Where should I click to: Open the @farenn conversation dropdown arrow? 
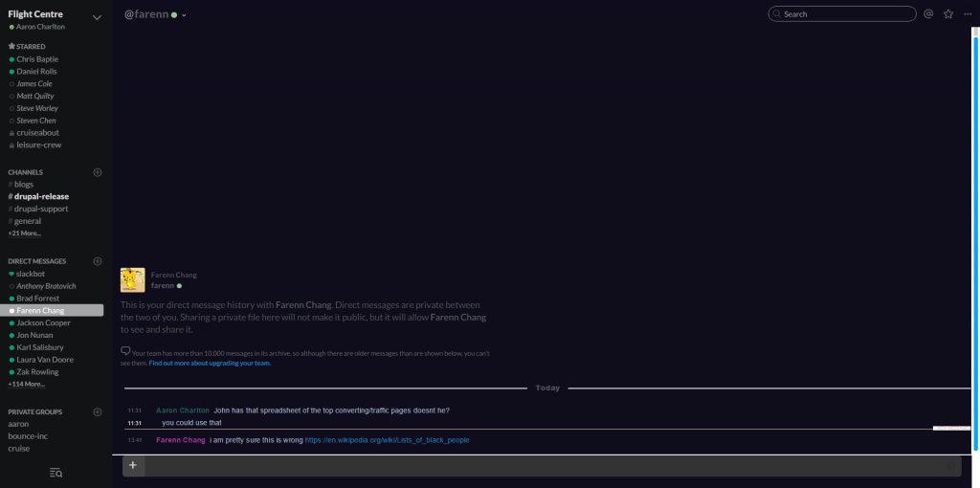click(184, 15)
